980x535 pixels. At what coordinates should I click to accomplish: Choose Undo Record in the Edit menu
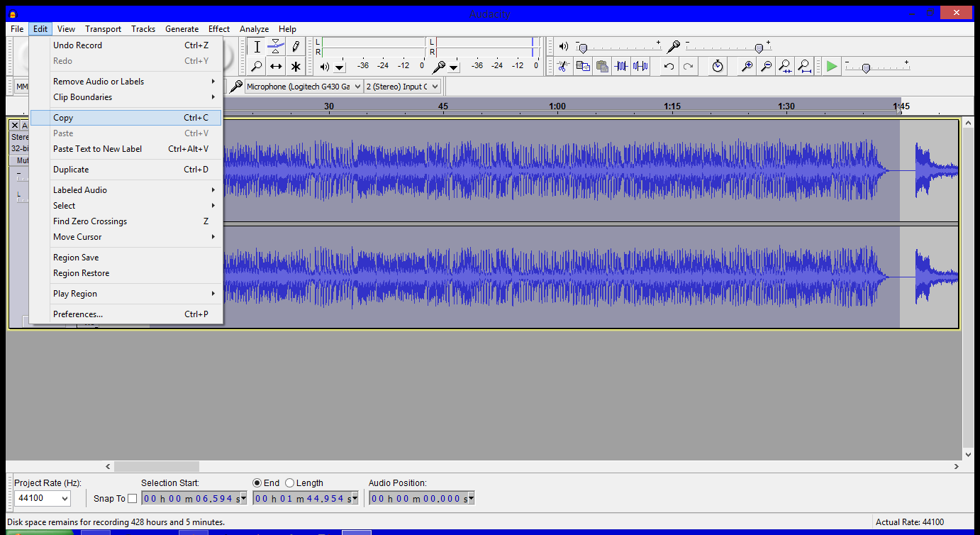coord(126,45)
